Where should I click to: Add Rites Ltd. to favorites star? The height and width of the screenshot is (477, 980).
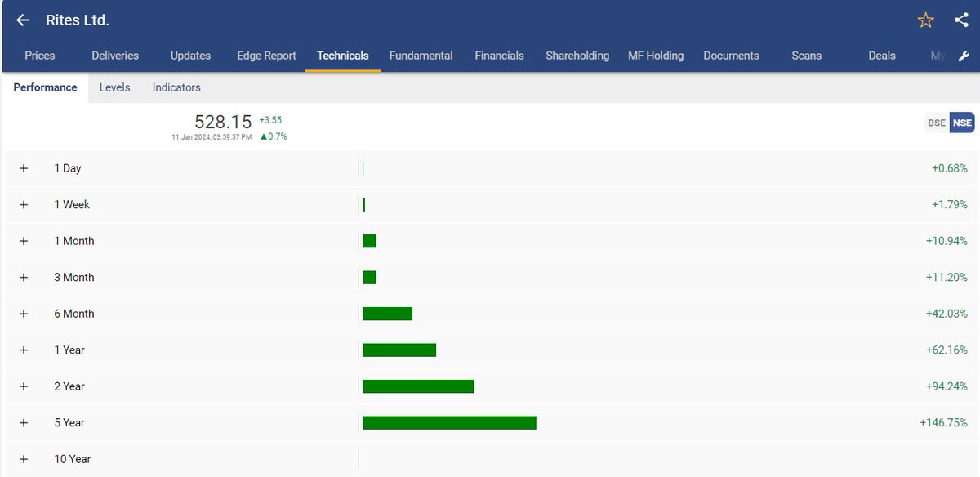tap(925, 20)
